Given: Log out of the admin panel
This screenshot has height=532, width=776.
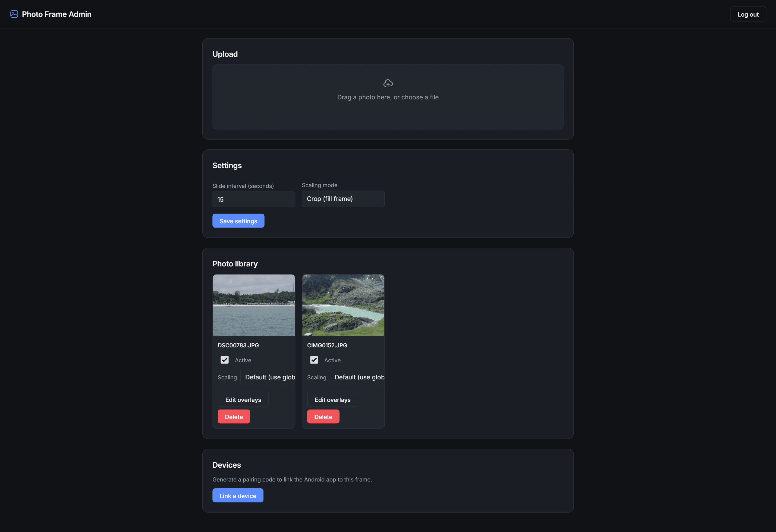Looking at the screenshot, I should coord(748,14).
